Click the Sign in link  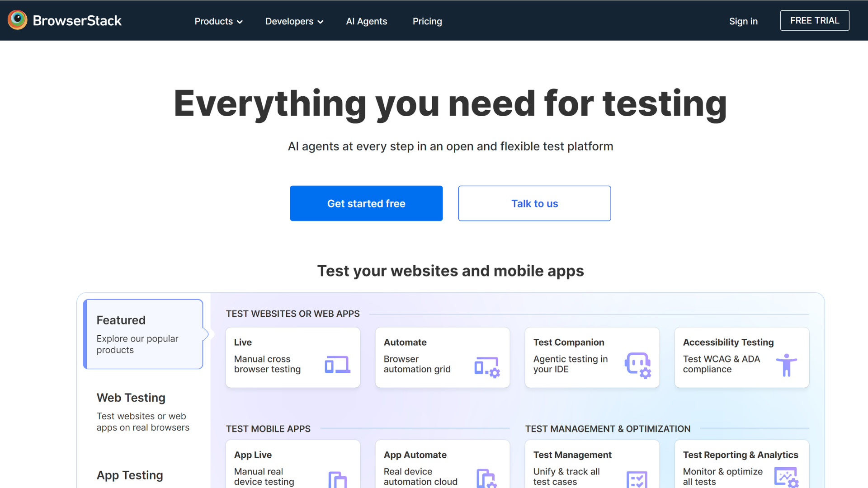[x=743, y=21]
